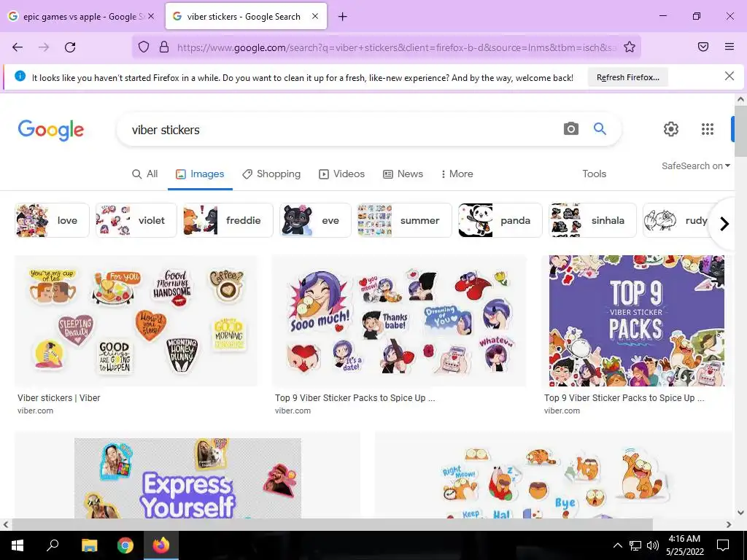747x560 pixels.
Task: Open Windows taskbar search
Action: (53, 545)
